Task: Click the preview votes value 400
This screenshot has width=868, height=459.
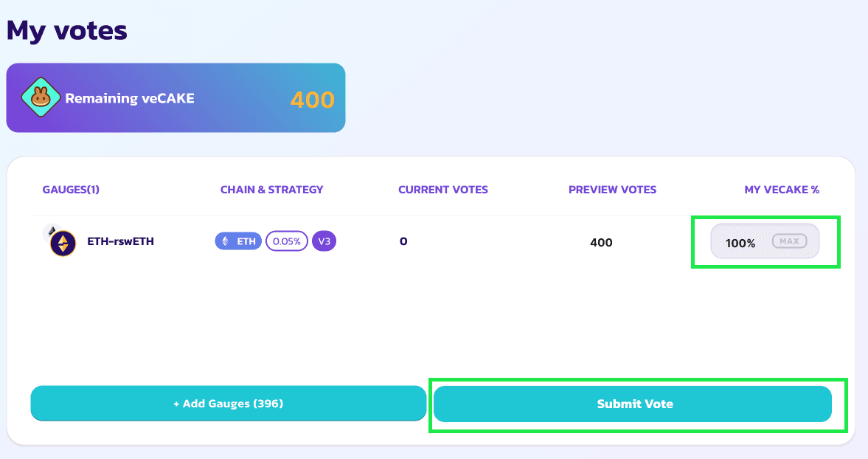Action: [x=601, y=242]
